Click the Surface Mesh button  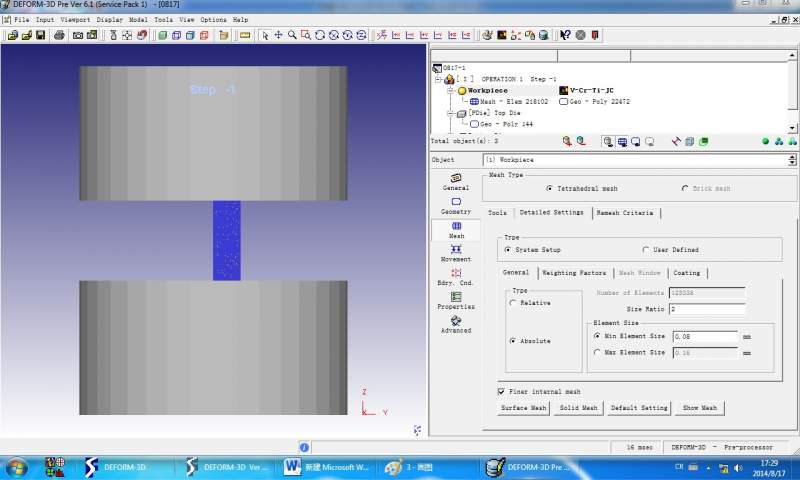(x=523, y=408)
